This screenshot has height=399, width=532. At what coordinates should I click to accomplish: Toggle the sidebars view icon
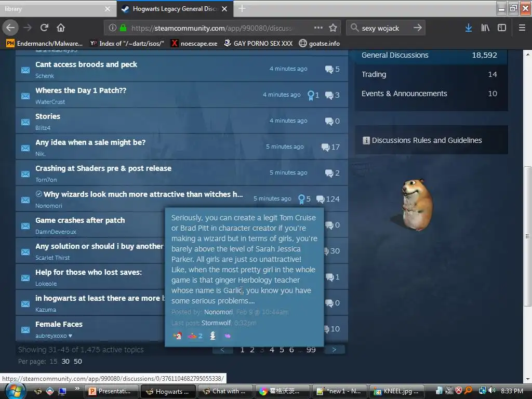(x=502, y=28)
